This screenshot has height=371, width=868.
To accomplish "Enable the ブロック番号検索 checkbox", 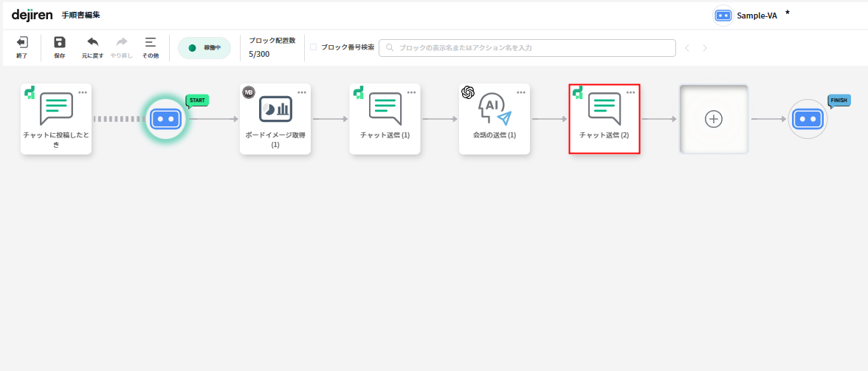I will coord(314,47).
